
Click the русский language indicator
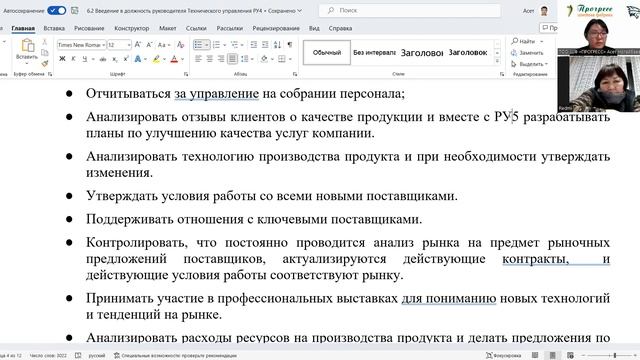coord(97,356)
